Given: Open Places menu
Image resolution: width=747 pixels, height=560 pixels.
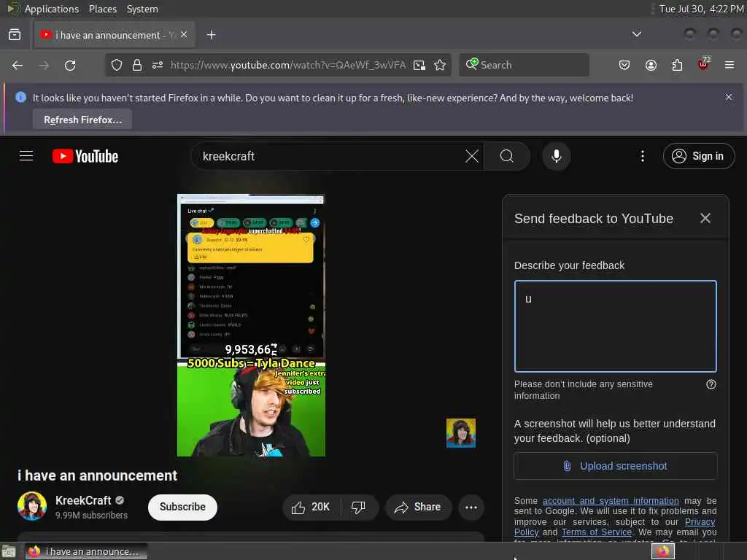Looking at the screenshot, I should point(102,9).
